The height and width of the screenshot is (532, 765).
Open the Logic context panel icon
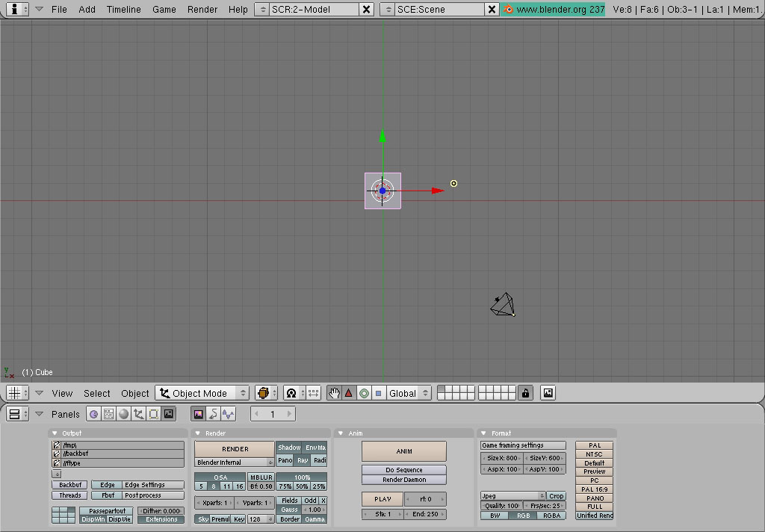pyautogui.click(x=94, y=414)
